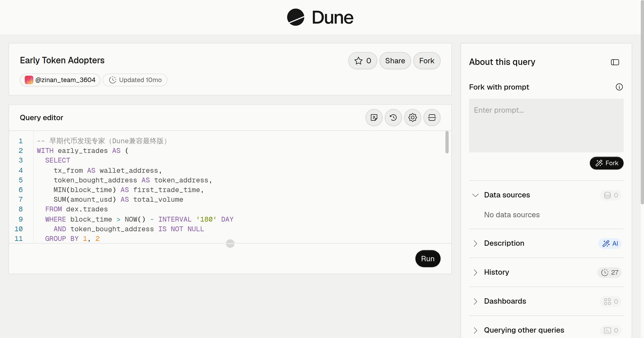Click the 'Fork with prompt' label
Image resolution: width=644 pixels, height=338 pixels.
coord(499,87)
